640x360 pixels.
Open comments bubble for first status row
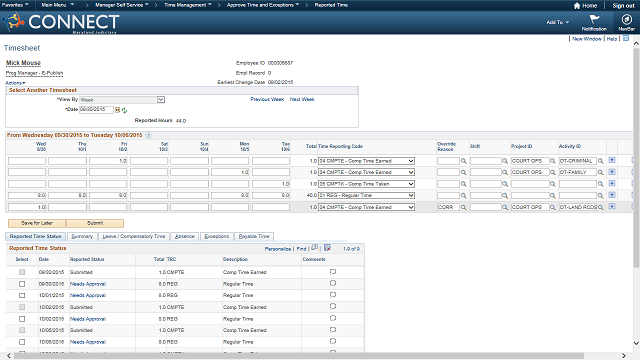click(333, 272)
